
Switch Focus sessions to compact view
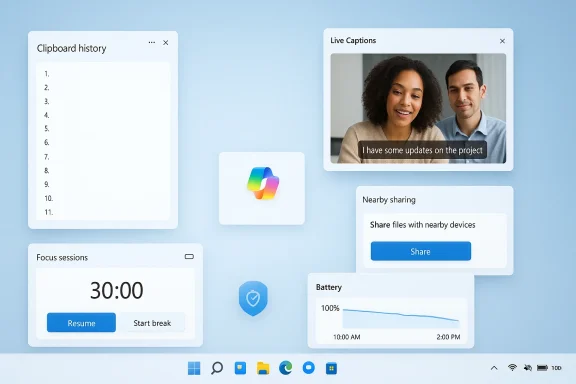pyautogui.click(x=189, y=256)
